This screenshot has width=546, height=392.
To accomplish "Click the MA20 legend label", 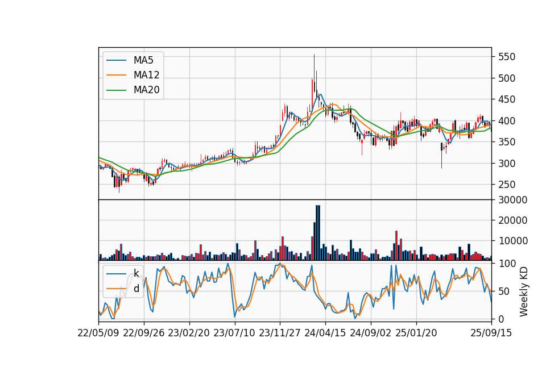I will [146, 90].
